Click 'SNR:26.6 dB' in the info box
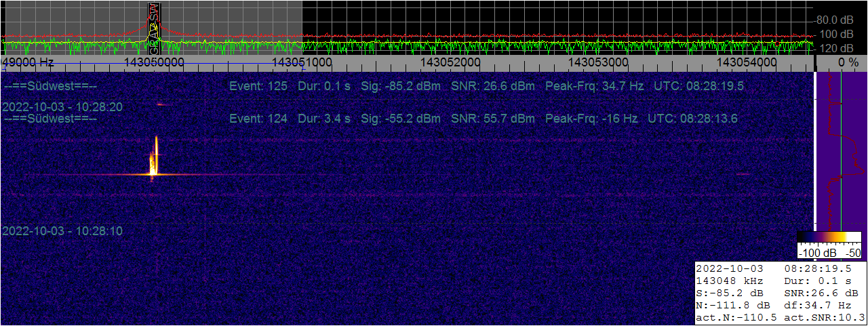The image size is (868, 326). click(822, 293)
